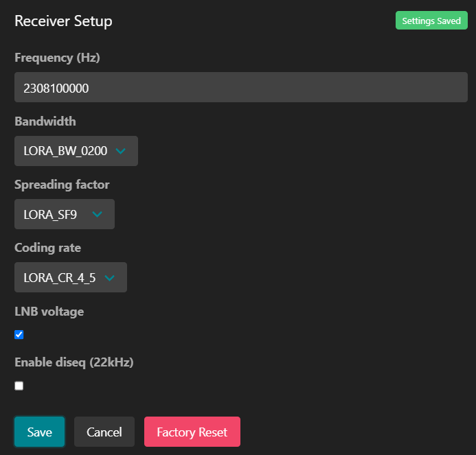
Task: Click the Enable diseq (22kHz) label
Action: [74, 362]
